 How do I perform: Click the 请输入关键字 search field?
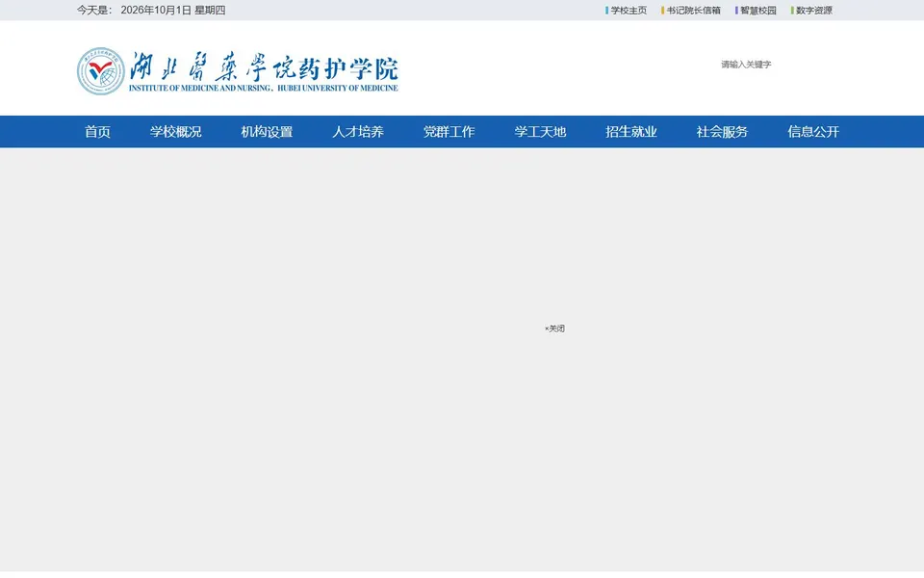(746, 65)
